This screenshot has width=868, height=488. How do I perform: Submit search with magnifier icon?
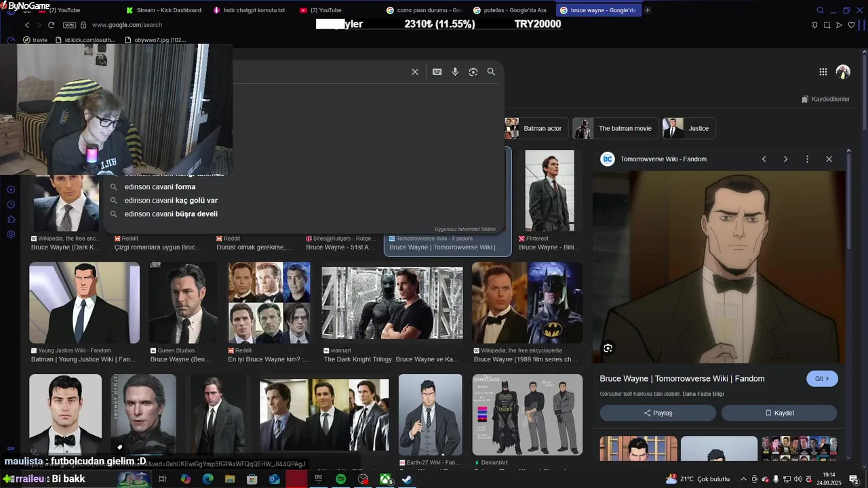pos(491,72)
